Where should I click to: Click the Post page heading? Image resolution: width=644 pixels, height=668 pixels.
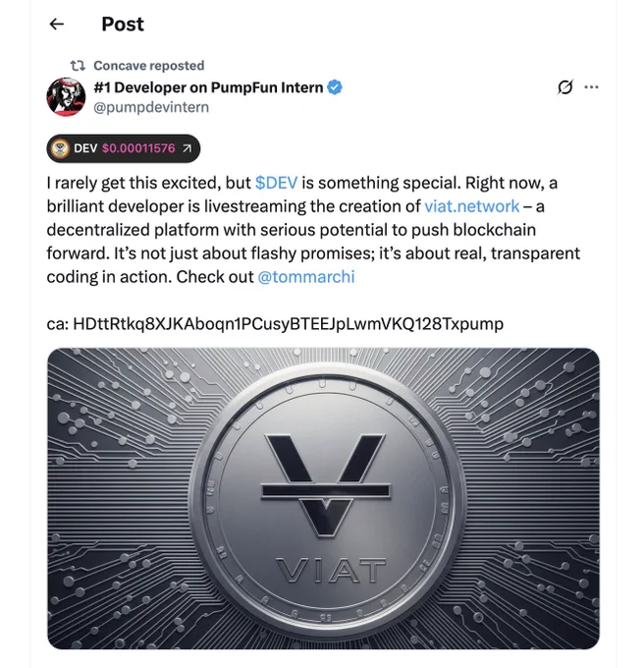click(123, 25)
